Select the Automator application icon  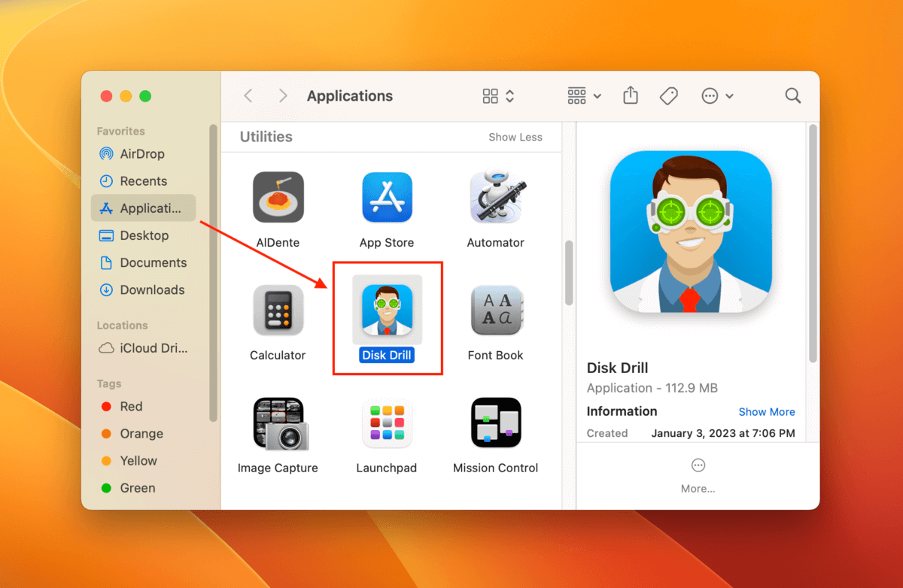point(496,197)
